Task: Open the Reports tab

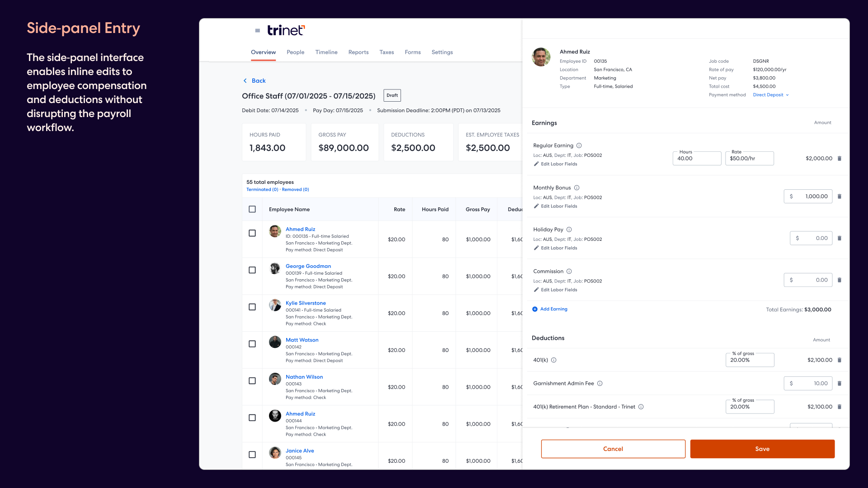Action: point(358,52)
